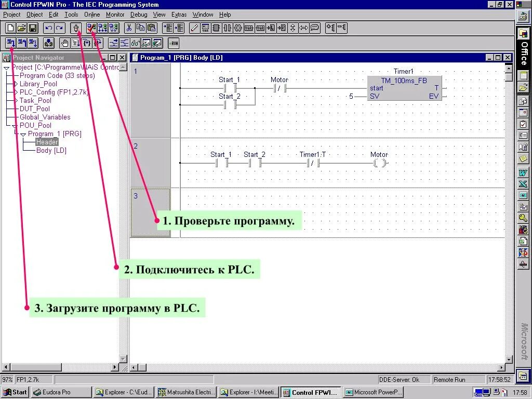
Task: Click the add network plus icon
Action: 330,28
